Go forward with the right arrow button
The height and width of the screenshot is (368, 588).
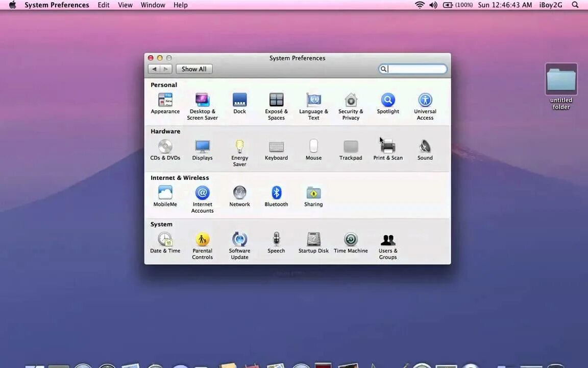coord(166,69)
